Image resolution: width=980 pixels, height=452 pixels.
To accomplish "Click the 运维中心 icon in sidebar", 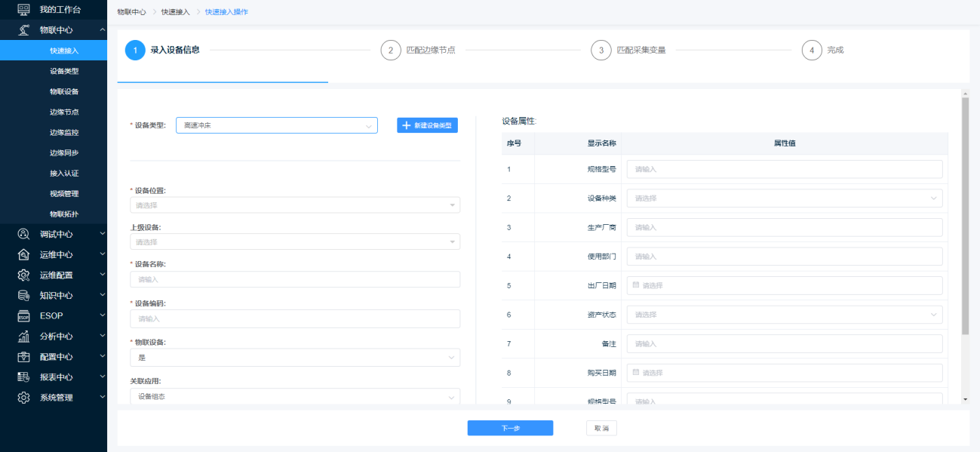I will [23, 255].
